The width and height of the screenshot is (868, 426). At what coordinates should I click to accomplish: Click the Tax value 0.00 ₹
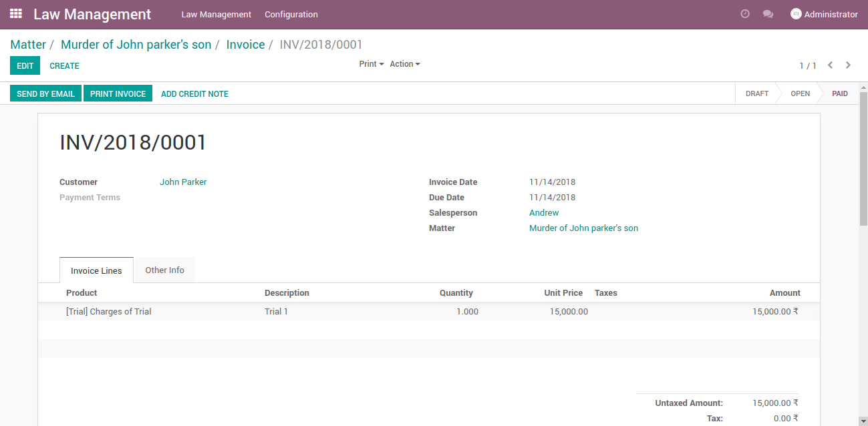[786, 418]
